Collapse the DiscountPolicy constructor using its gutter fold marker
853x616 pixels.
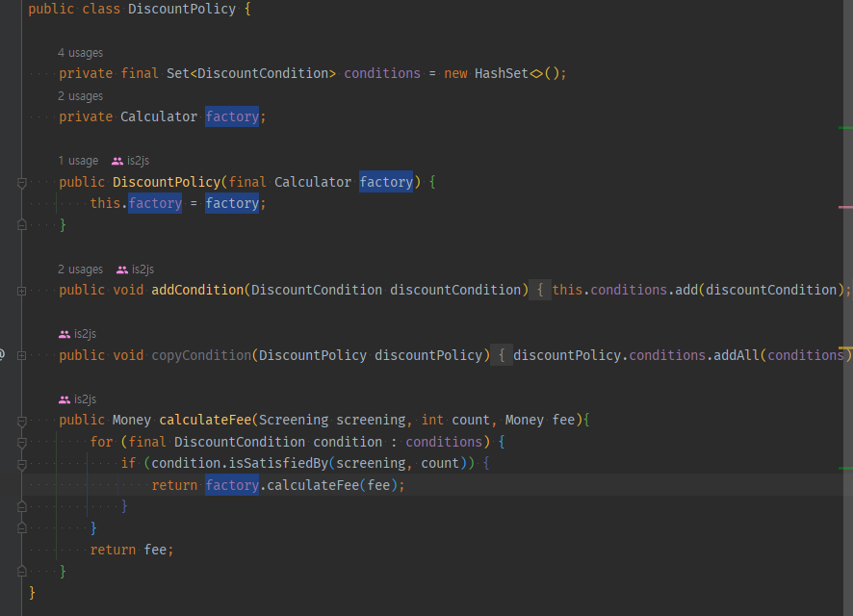(x=22, y=183)
